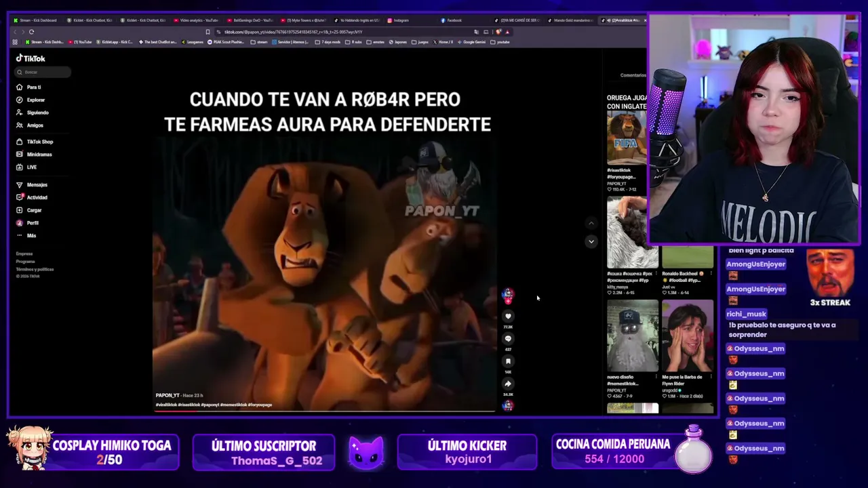The height and width of the screenshot is (488, 868).
Task: Open the FIFA lion recommended video thumbnail
Action: [627, 138]
